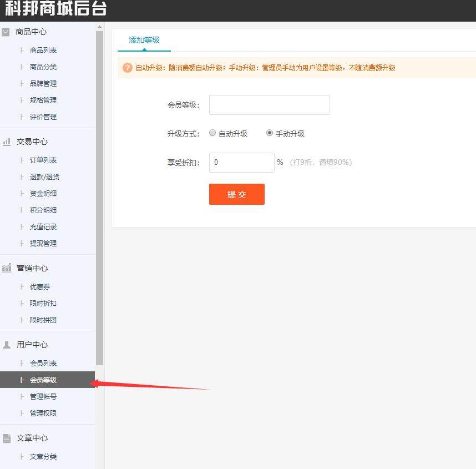Click the 用户中心 section heading
476x469 pixels.
(32, 345)
